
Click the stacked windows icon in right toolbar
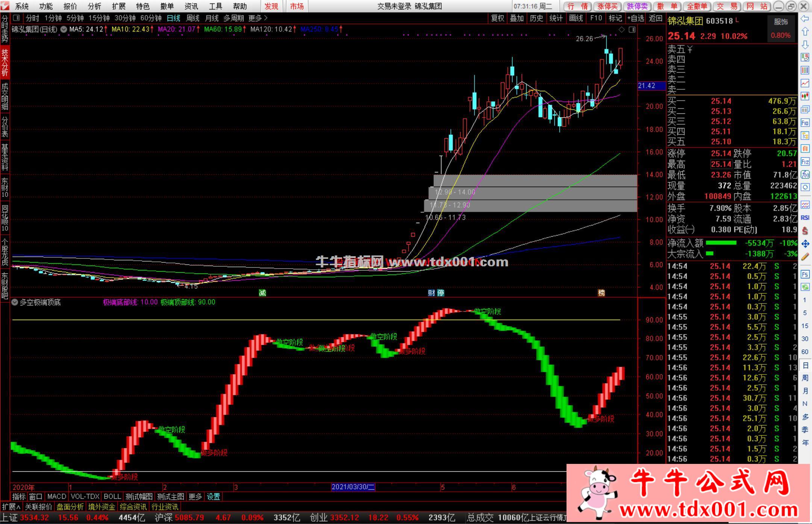805,109
